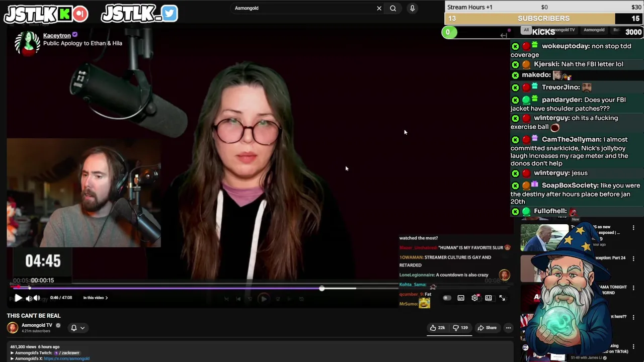Image resolution: width=644 pixels, height=362 pixels.
Task: Click the JSTLK Twitter logo overlay
Action: [x=139, y=14]
